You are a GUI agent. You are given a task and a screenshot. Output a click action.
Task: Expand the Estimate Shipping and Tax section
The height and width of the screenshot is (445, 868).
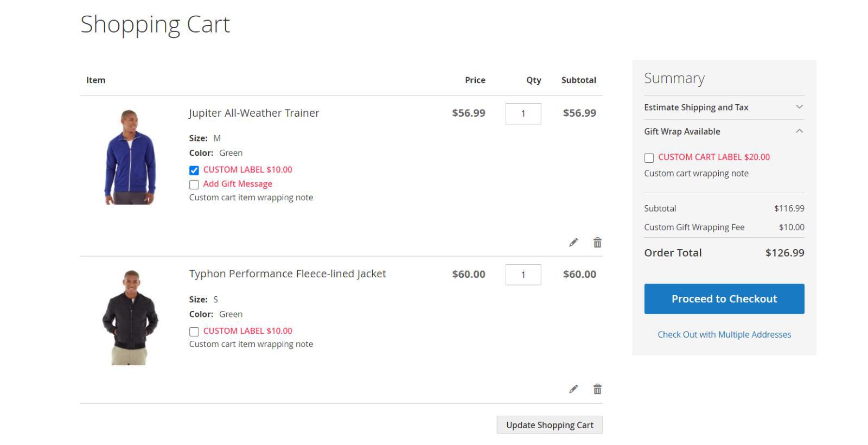(x=724, y=107)
